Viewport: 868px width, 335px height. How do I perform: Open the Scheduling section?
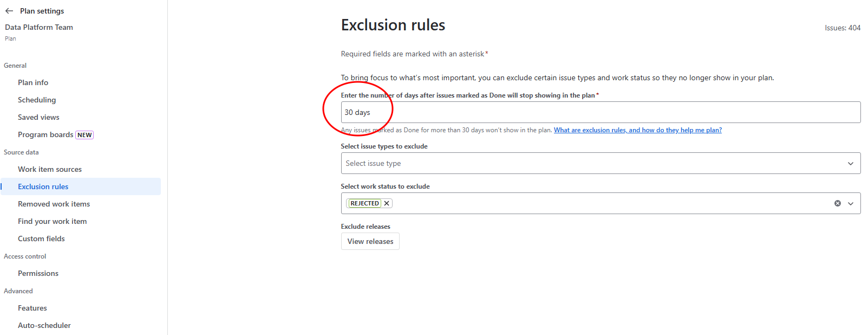pos(37,99)
